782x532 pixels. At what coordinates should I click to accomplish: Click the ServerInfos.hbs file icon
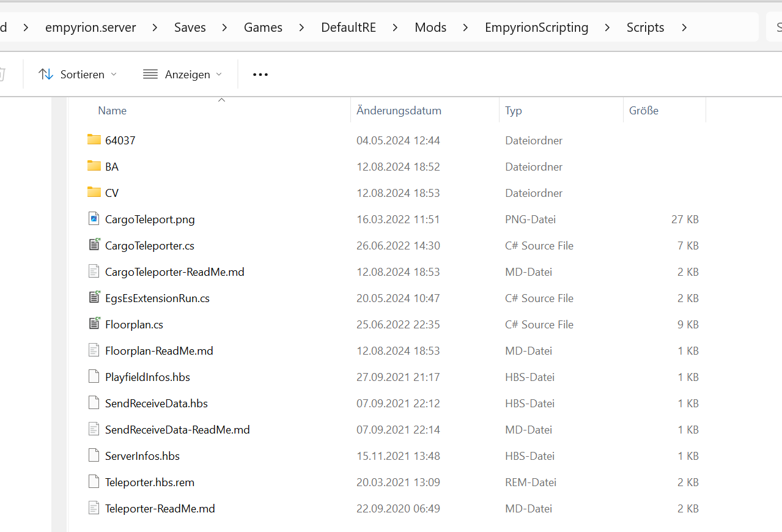point(94,456)
